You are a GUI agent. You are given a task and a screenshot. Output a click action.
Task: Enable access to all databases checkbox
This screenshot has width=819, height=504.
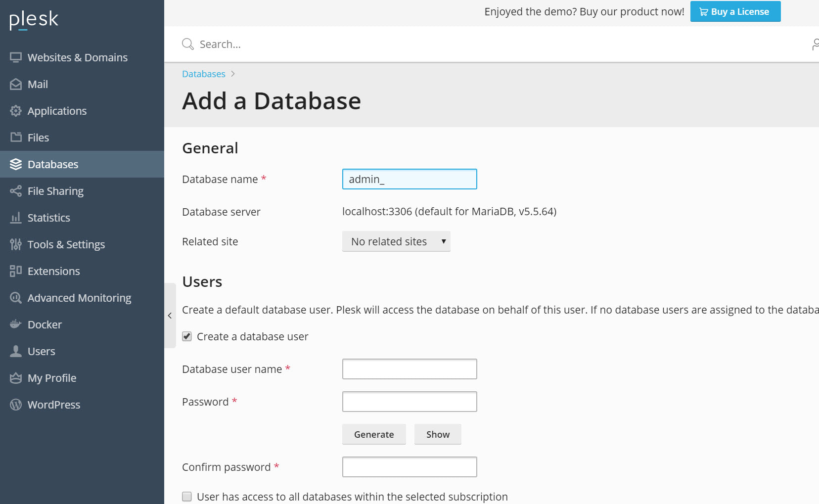point(186,497)
